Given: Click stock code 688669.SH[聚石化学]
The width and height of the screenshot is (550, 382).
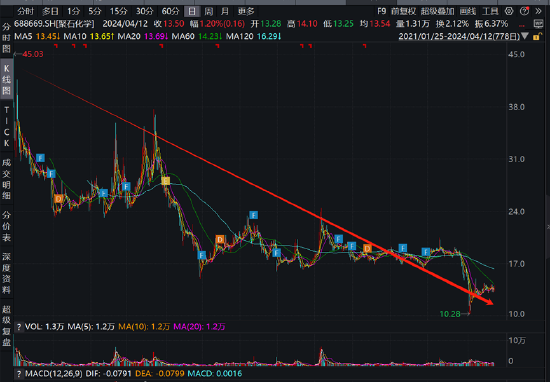Looking at the screenshot, I should (x=54, y=24).
